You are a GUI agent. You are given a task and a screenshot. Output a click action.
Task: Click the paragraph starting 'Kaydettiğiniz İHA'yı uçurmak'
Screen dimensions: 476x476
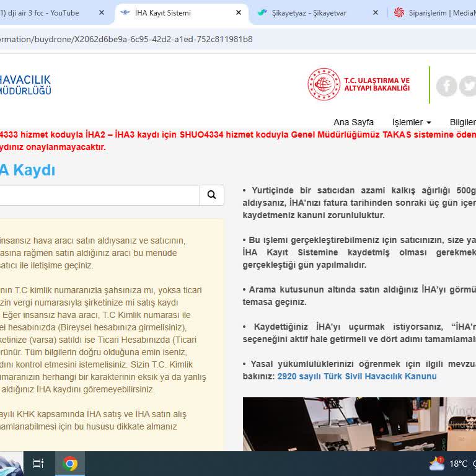tap(359, 333)
